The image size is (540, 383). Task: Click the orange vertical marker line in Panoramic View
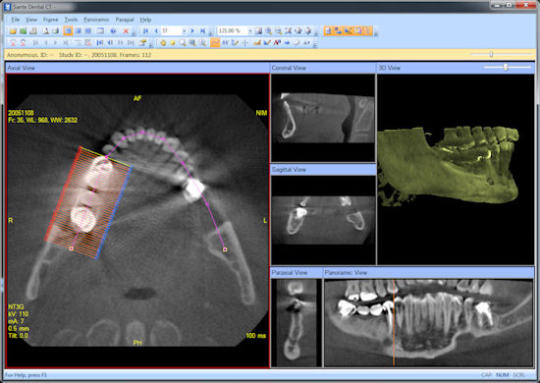(x=394, y=322)
